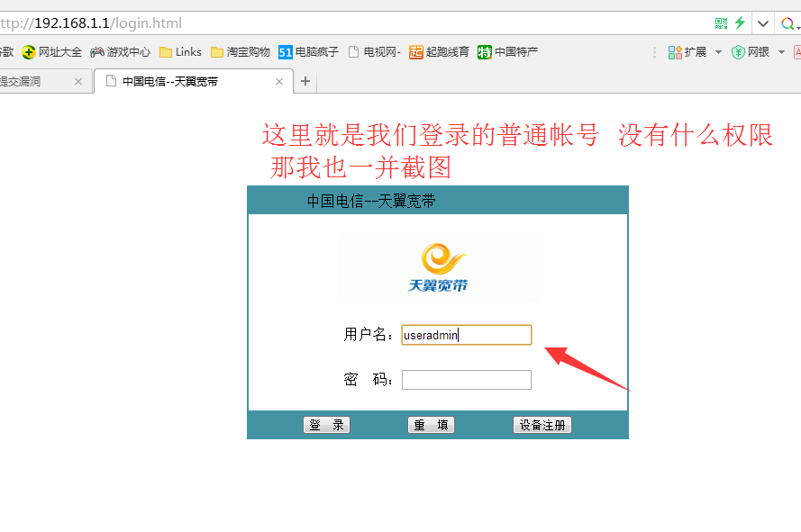Click the 天翼宽带 logo image
Viewport: 801px width, 532px height.
click(x=437, y=267)
